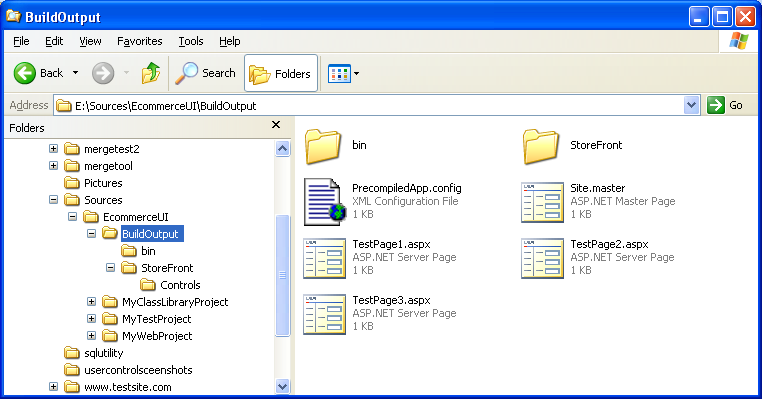
Task: Click MyClassLibraryProject folder icon
Action: coord(110,301)
